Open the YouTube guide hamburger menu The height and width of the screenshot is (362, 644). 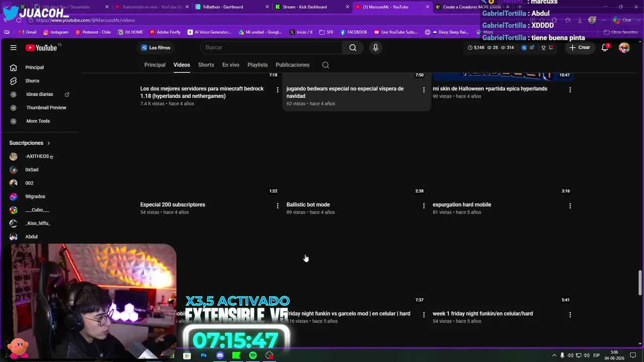14,48
